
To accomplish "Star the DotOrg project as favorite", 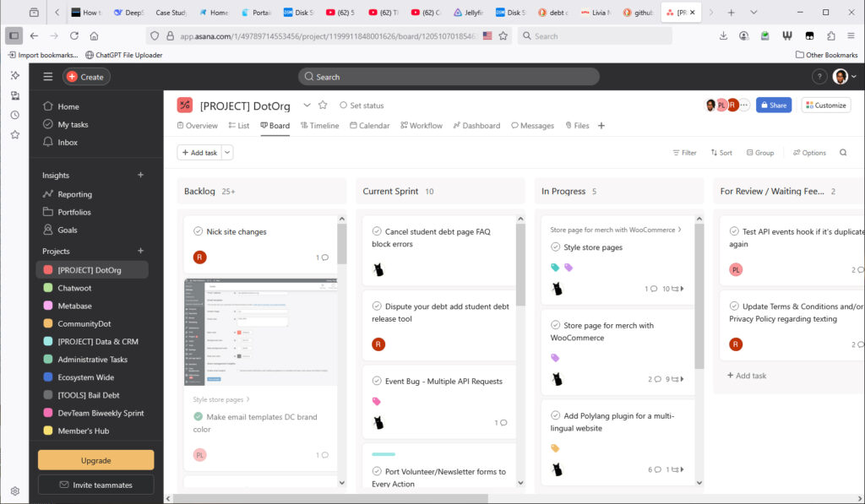I will coord(323,105).
